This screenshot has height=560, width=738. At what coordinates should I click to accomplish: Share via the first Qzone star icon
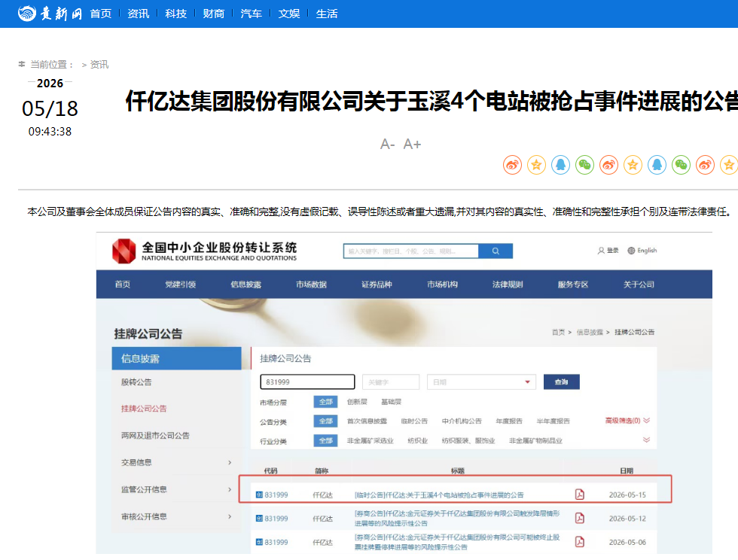(x=536, y=165)
